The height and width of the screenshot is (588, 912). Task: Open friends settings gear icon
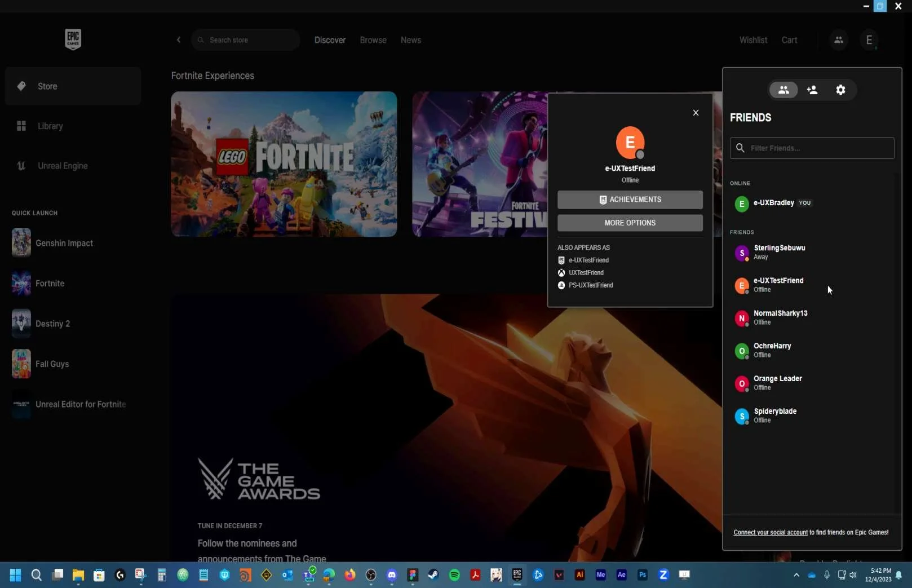[x=840, y=90]
